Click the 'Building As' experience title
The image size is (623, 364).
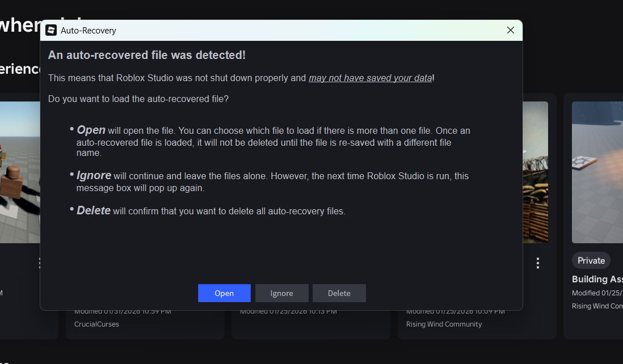pyautogui.click(x=597, y=279)
